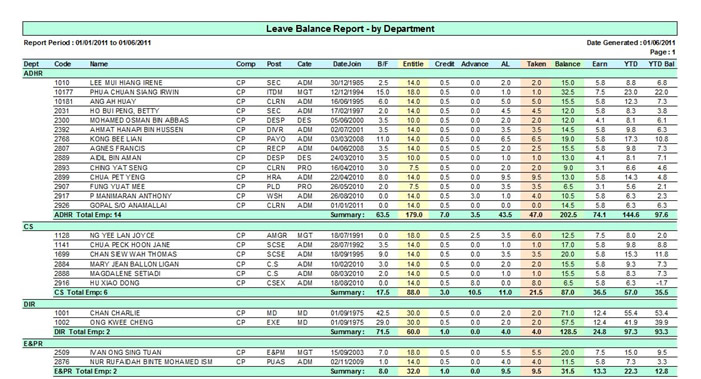
Task: Click the Balance column header
Action: pos(567,64)
